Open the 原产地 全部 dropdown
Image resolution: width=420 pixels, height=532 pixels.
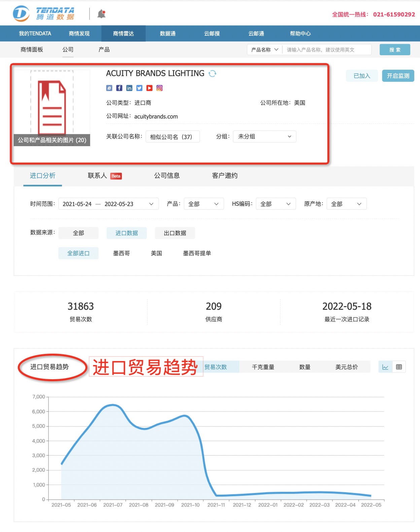pyautogui.click(x=347, y=204)
